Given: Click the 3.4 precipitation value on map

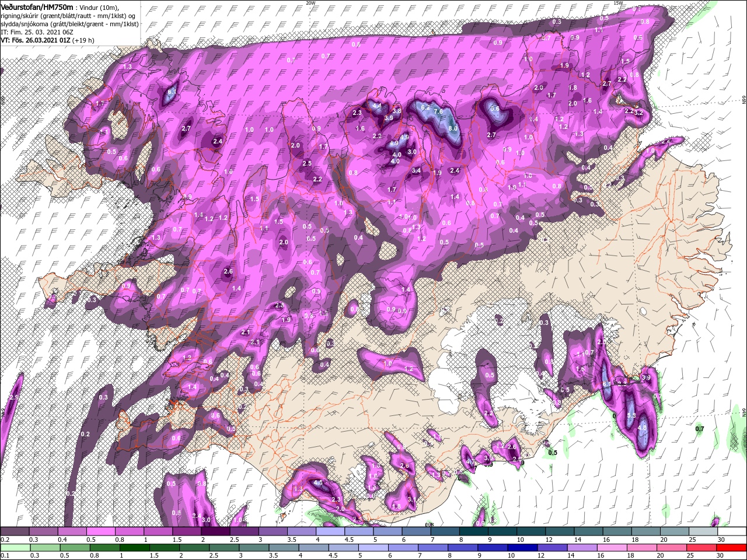Looking at the screenshot, I should (416, 171).
